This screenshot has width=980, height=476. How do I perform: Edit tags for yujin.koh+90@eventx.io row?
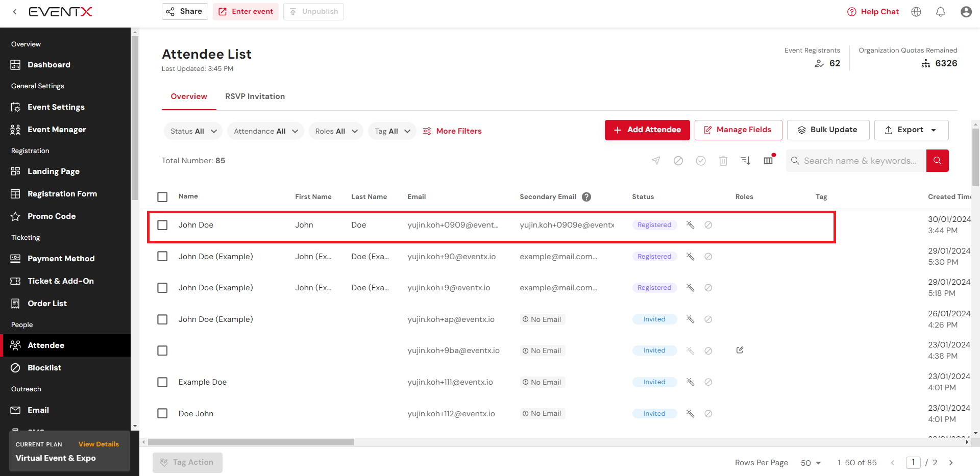point(690,257)
